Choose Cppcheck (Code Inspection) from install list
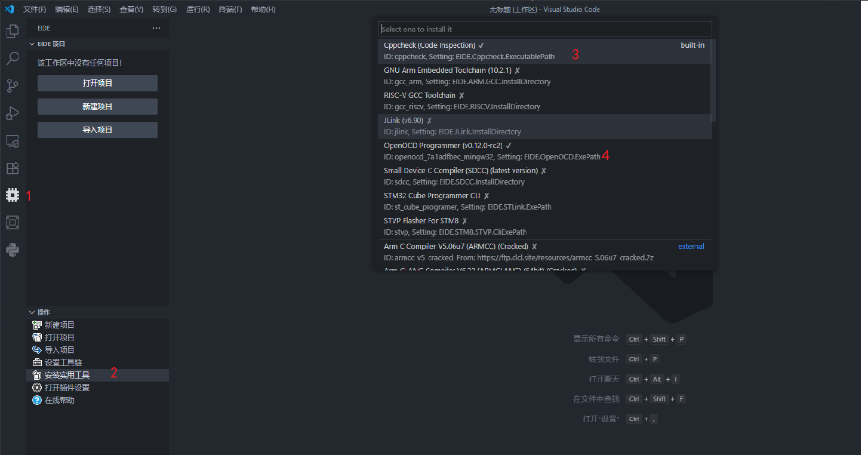Viewport: 868px width, 455px height. click(x=545, y=51)
